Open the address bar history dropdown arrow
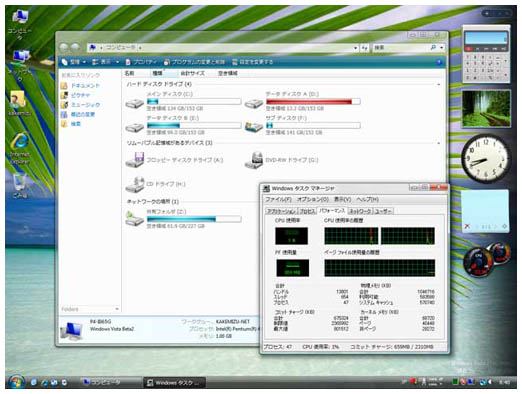This screenshot has width=522, height=394. 356,48
